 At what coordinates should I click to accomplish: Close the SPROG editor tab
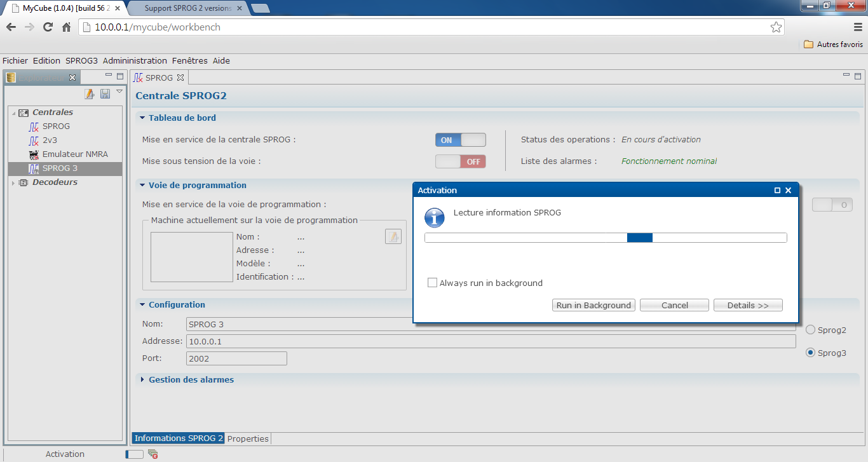pyautogui.click(x=180, y=78)
